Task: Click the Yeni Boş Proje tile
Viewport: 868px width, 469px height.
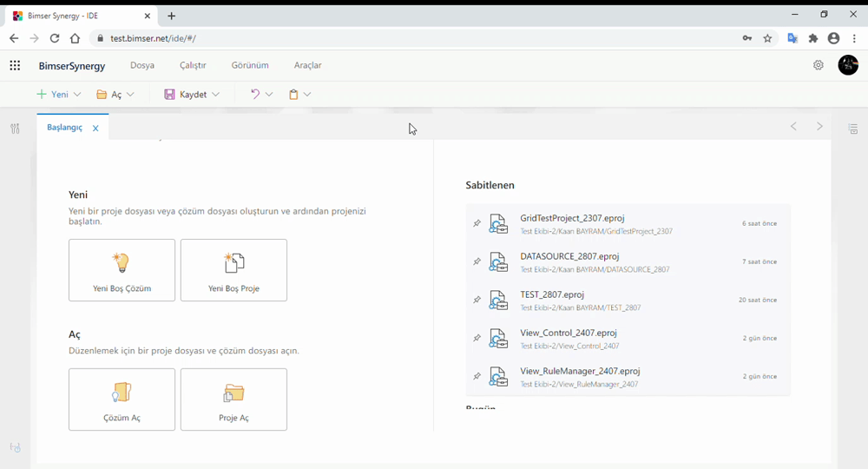Action: coord(233,270)
